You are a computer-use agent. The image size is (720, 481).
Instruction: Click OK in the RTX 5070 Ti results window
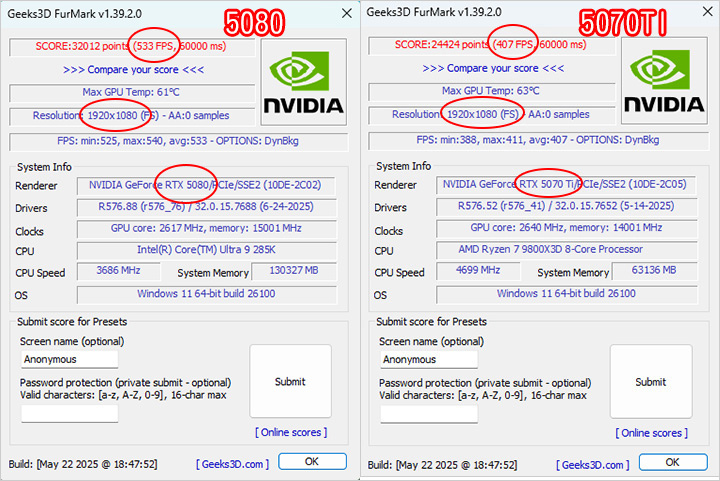tap(673, 462)
